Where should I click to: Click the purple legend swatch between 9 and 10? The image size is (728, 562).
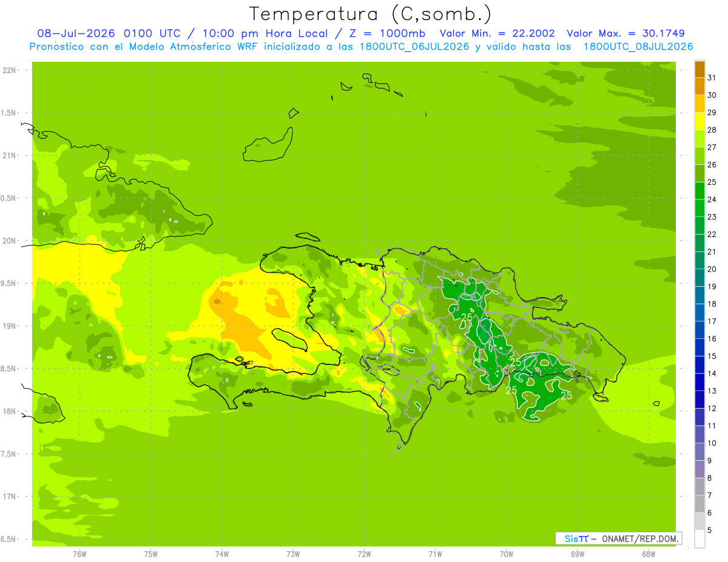pos(699,452)
